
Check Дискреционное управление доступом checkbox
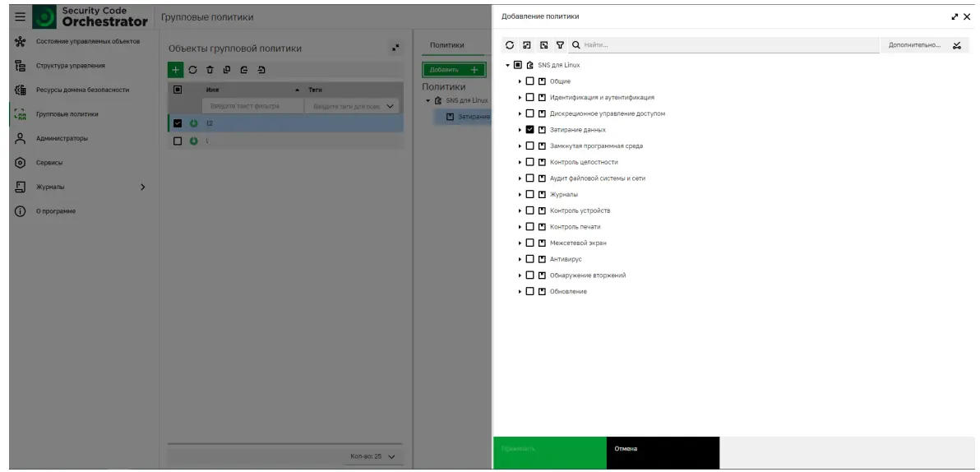530,113
